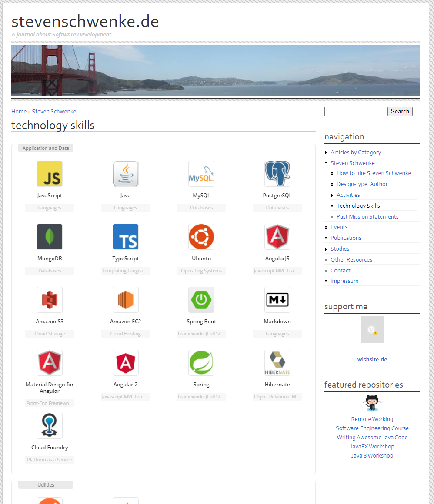Open the JavaFX Workshop repository
The image size is (434, 504).
point(372,447)
